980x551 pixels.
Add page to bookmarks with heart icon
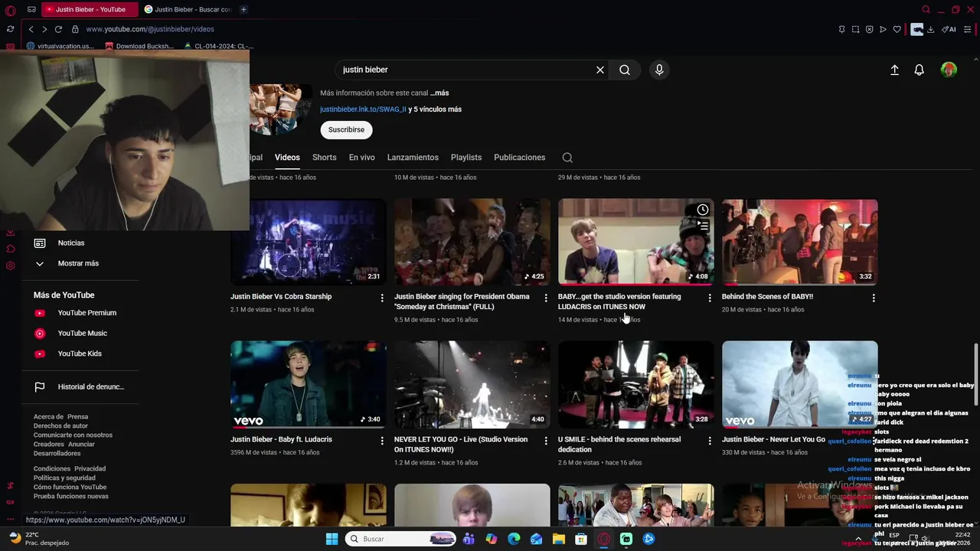tap(897, 29)
